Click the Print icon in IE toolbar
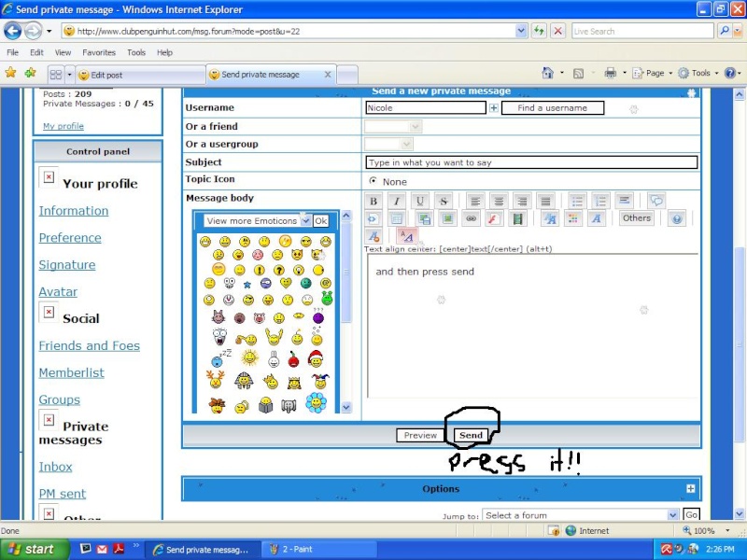 [611, 73]
